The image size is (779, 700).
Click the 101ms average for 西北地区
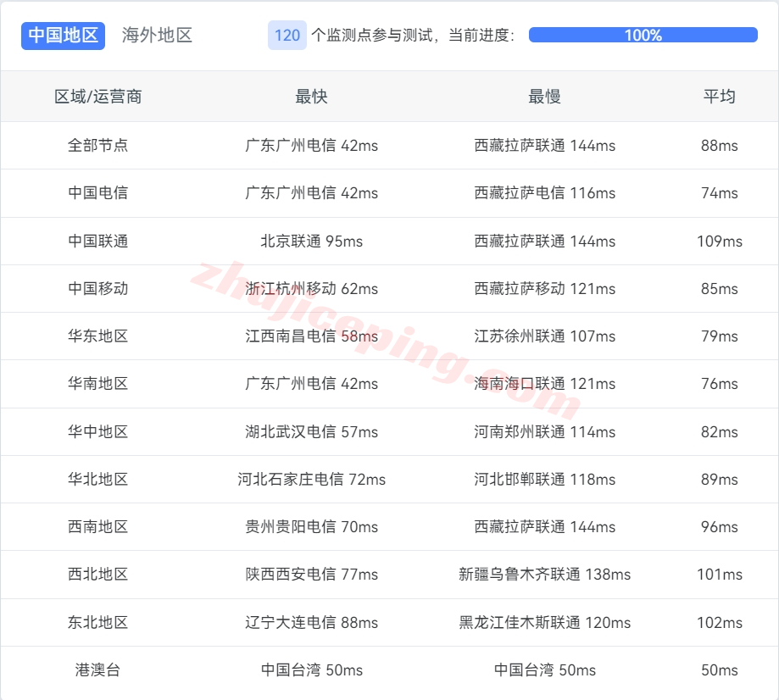pos(720,575)
